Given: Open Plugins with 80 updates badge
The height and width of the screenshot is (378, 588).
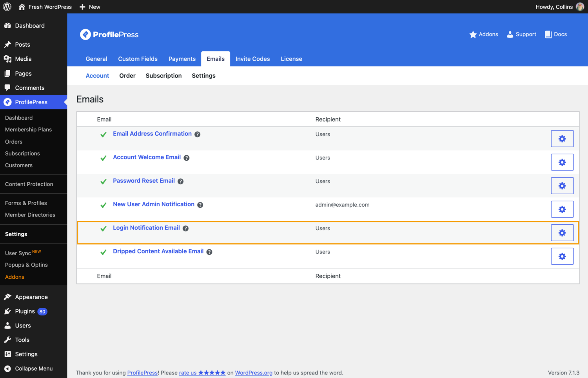Looking at the screenshot, I should pyautogui.click(x=33, y=311).
